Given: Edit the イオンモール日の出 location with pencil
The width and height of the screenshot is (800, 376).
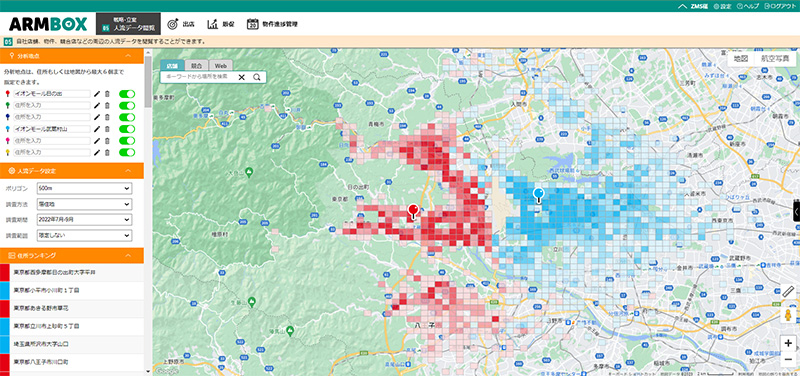Looking at the screenshot, I should (x=97, y=94).
